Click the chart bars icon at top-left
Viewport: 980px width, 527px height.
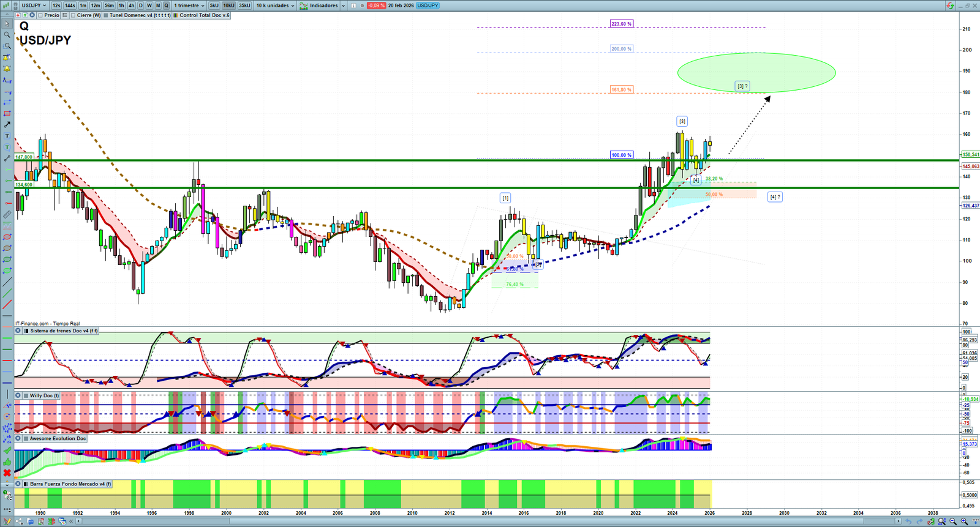pos(7,6)
